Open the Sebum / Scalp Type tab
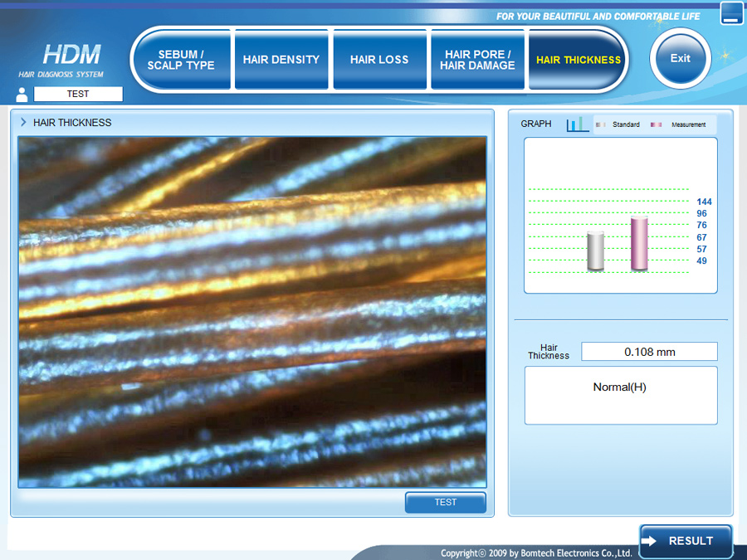Image resolution: width=747 pixels, height=560 pixels. click(x=187, y=60)
